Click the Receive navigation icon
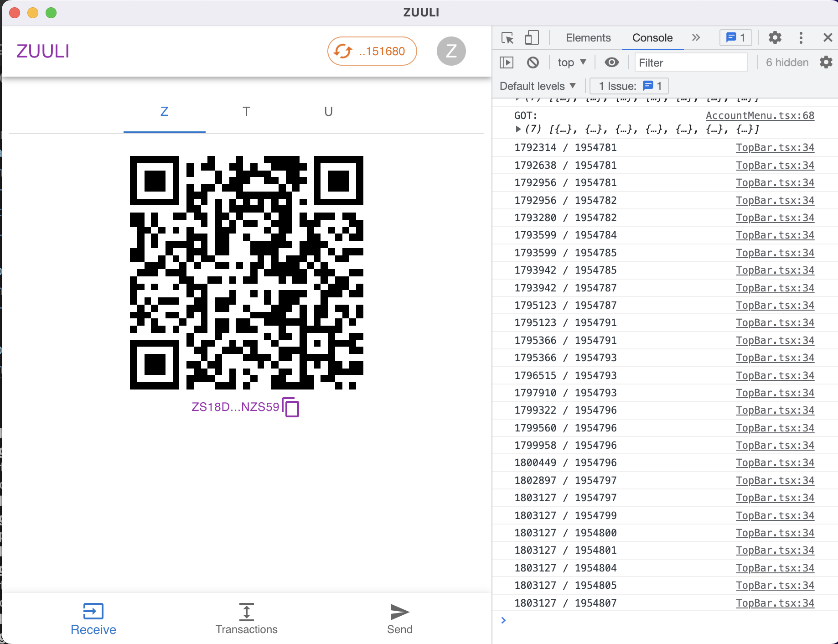 93,611
